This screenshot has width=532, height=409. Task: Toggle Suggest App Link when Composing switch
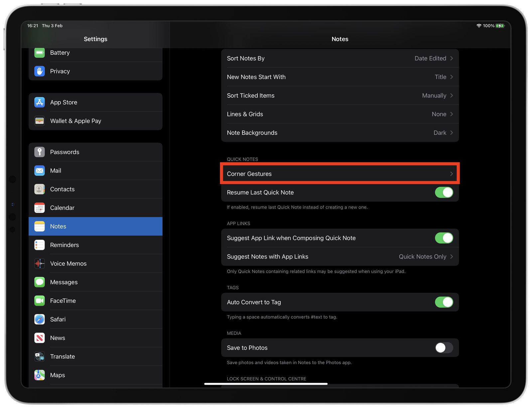(x=444, y=238)
